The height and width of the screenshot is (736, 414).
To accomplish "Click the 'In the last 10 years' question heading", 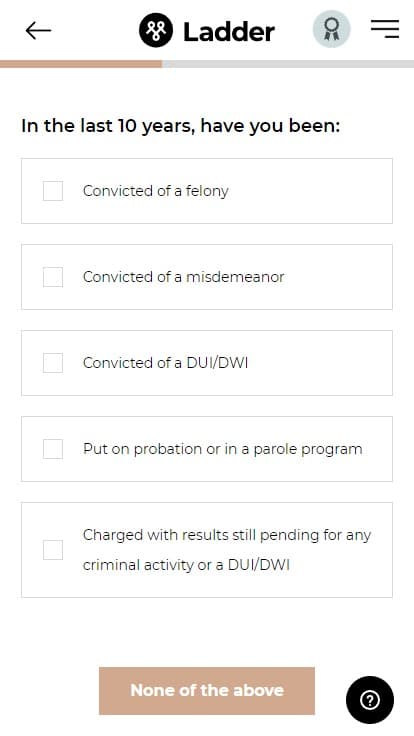I will [180, 126].
